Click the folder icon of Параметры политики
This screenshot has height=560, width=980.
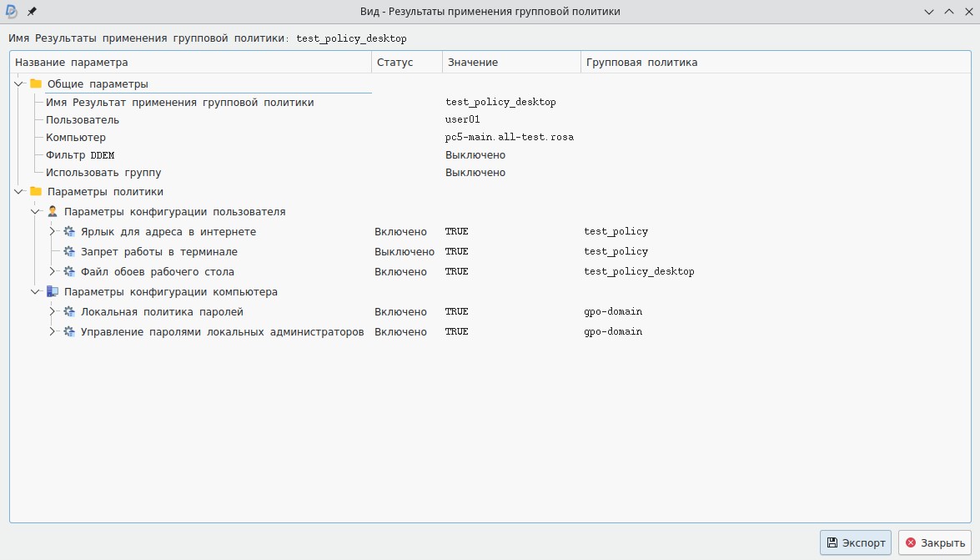tap(36, 192)
